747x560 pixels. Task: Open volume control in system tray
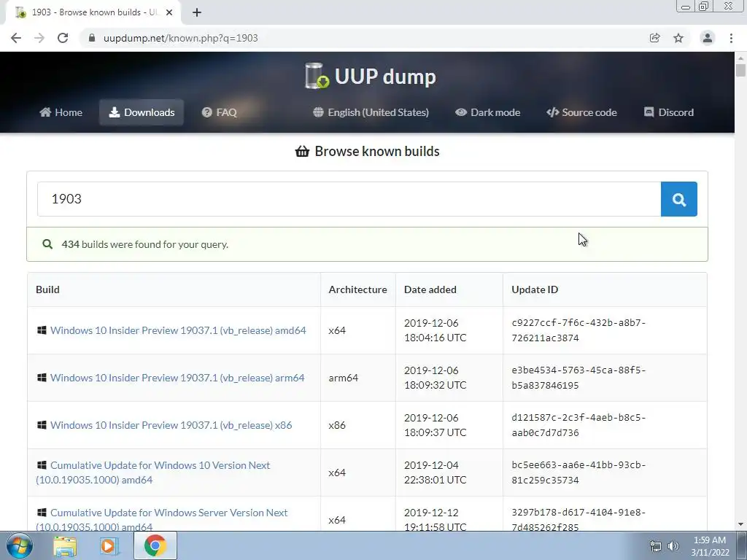click(x=673, y=545)
